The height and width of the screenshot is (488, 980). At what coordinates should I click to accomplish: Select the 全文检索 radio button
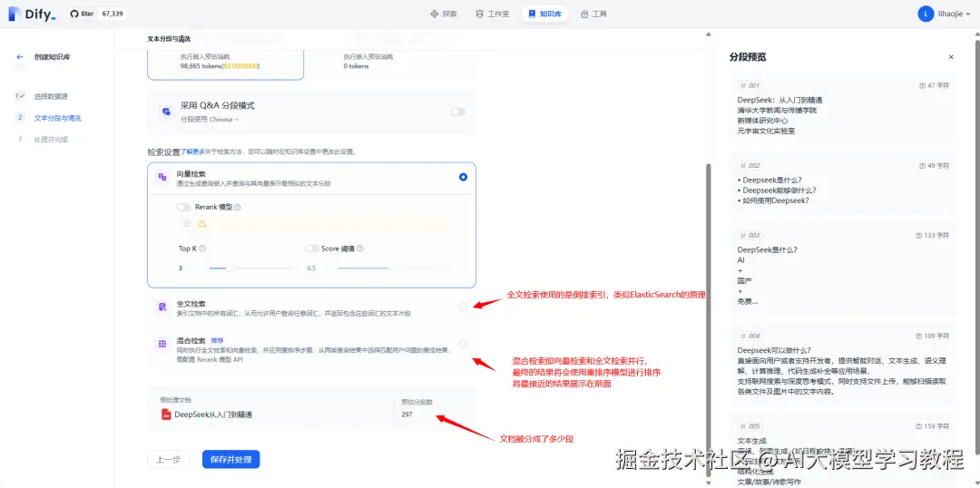[x=463, y=307]
